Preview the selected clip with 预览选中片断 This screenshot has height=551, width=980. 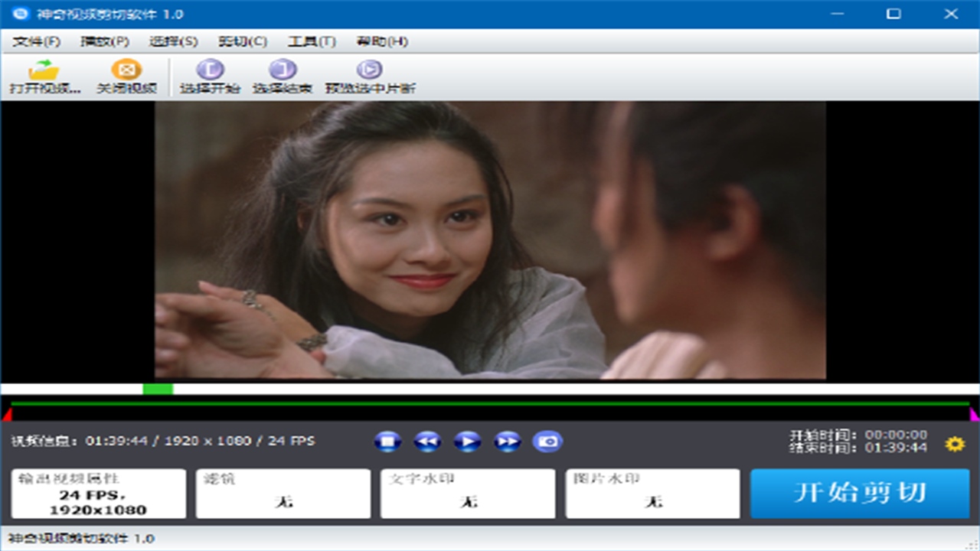tap(369, 70)
